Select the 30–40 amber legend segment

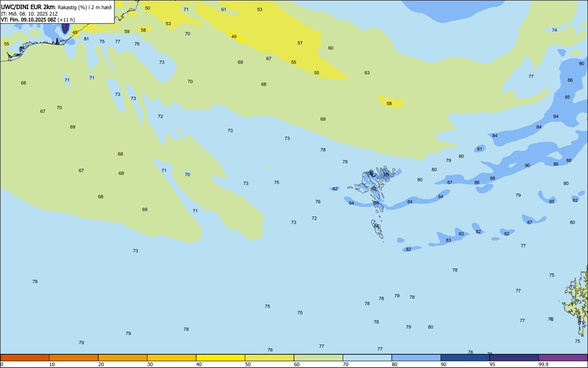(x=171, y=357)
